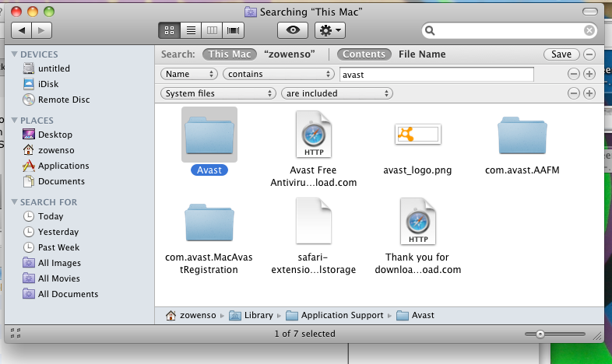
Task: Select the avast_logo.png thumbnail
Action: [417, 135]
